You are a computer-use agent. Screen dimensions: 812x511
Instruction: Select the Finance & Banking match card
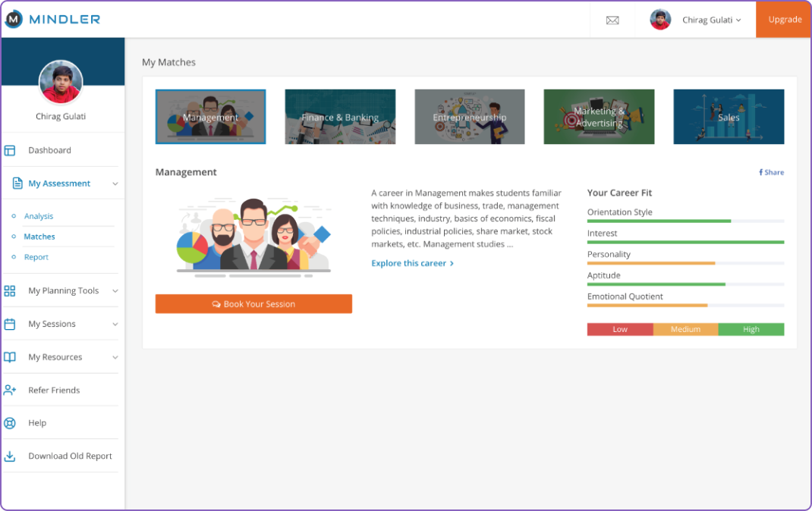(x=340, y=117)
